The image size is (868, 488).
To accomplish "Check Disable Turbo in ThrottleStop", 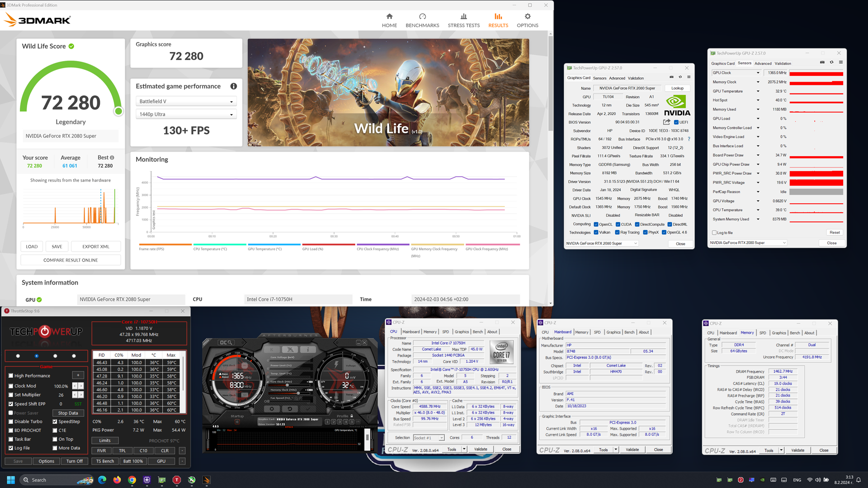I will (11, 422).
